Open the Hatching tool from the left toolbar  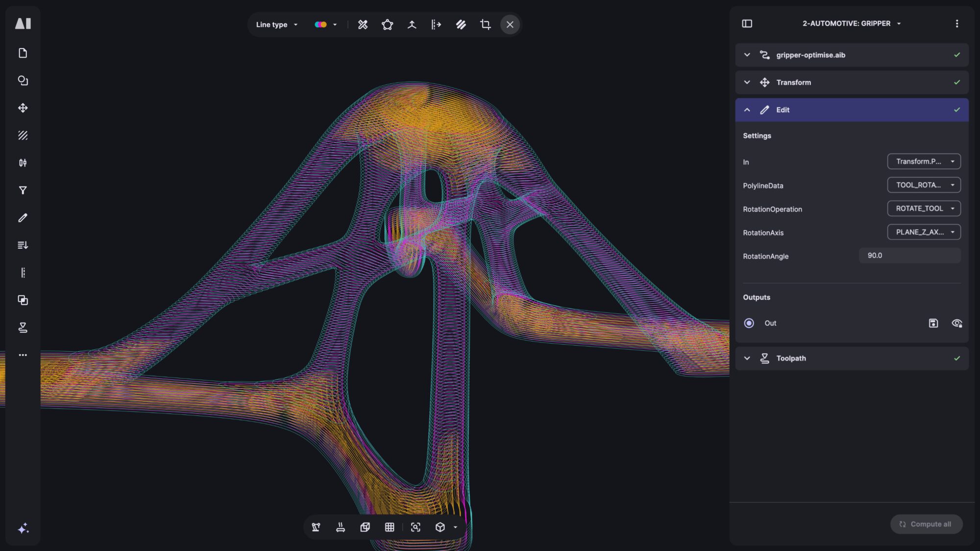click(23, 136)
